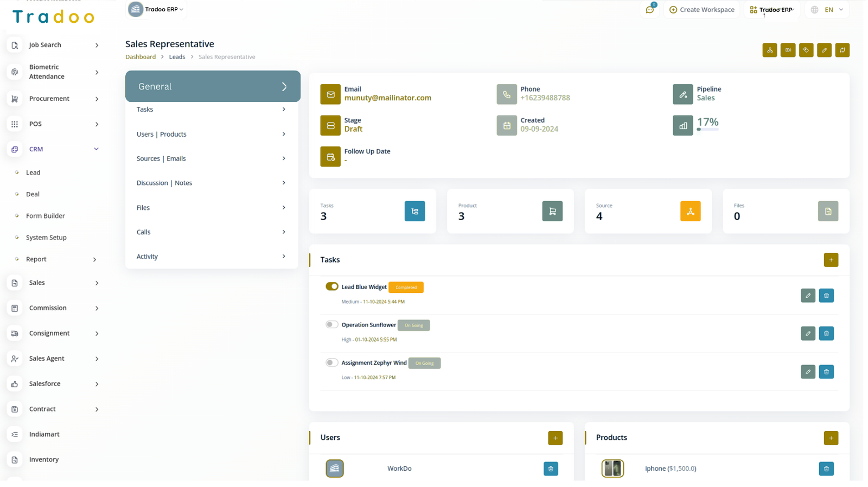Edit the Lead Blue Widget task
Image resolution: width=868 pixels, height=487 pixels.
(808, 296)
